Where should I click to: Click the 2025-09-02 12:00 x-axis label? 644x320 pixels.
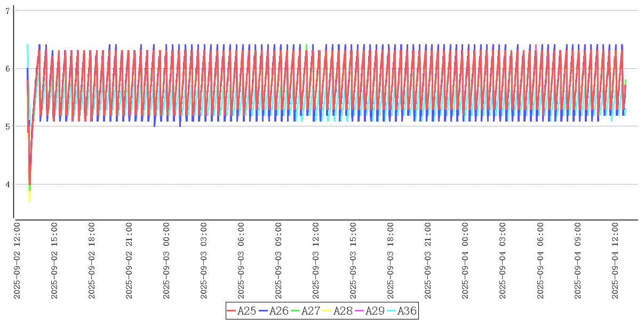[17, 261]
